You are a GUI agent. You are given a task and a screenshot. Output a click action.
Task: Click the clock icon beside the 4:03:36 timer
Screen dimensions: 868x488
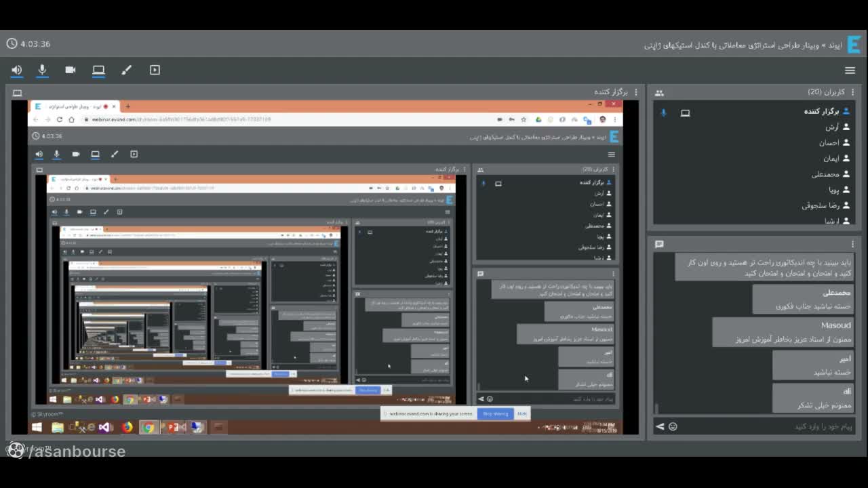pos(12,43)
